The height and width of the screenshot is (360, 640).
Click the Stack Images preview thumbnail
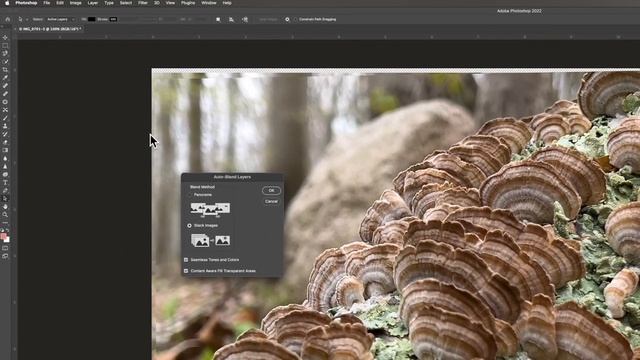click(x=211, y=240)
